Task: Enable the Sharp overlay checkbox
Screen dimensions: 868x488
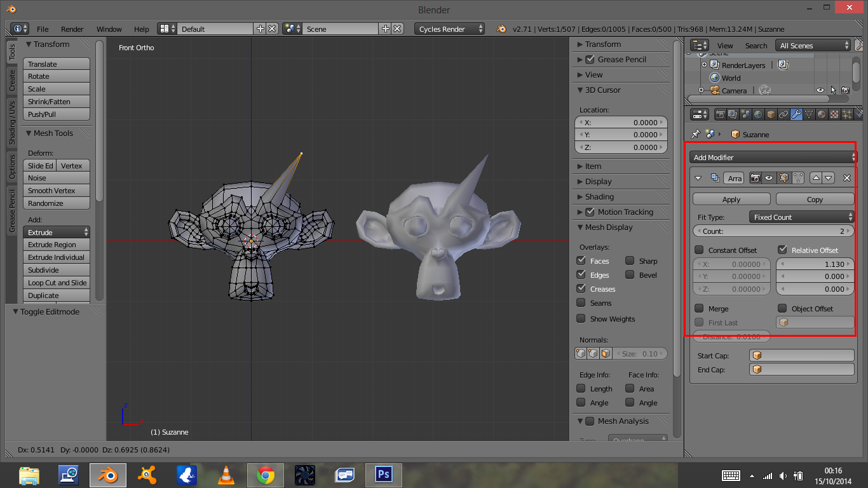Action: pyautogui.click(x=630, y=261)
